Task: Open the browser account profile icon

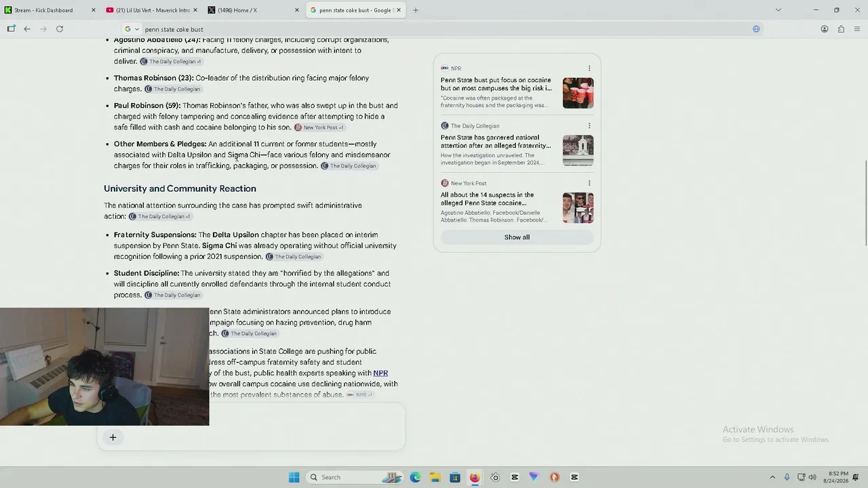Action: pyautogui.click(x=825, y=29)
